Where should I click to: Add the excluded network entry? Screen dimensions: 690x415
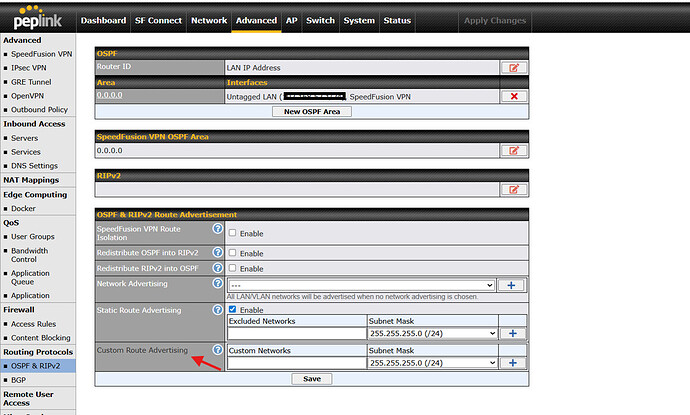click(512, 333)
